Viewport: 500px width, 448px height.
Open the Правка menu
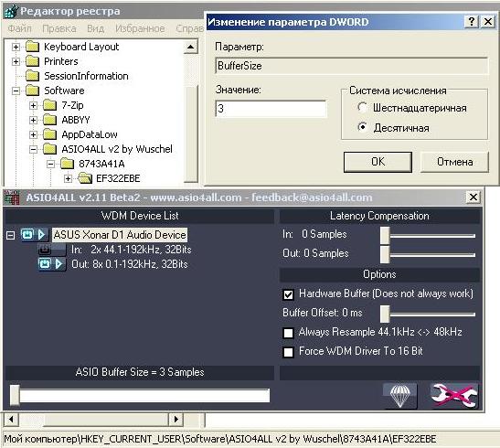point(59,28)
